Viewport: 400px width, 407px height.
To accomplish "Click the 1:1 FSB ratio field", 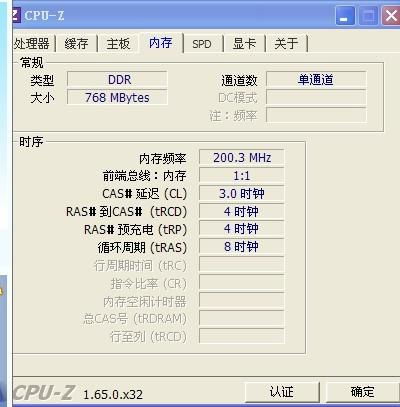I will pyautogui.click(x=242, y=176).
